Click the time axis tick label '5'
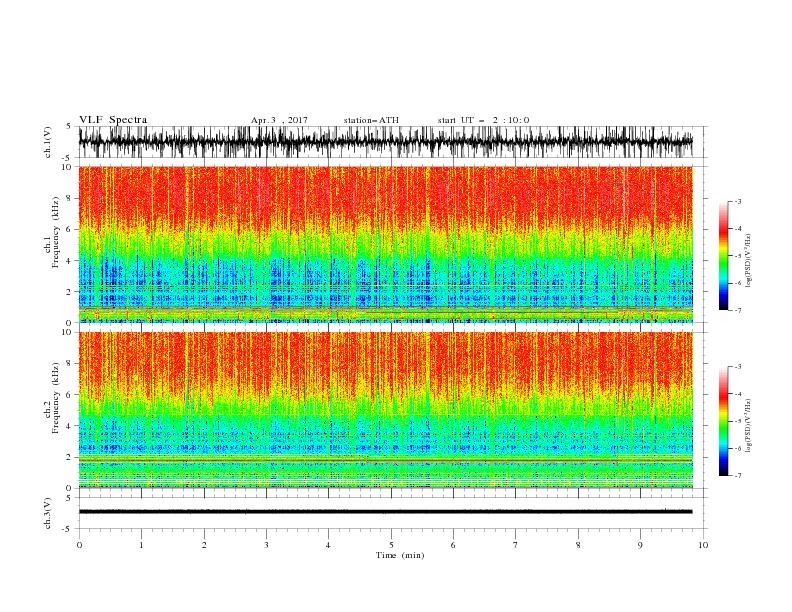The height and width of the screenshot is (612, 792). coord(391,545)
